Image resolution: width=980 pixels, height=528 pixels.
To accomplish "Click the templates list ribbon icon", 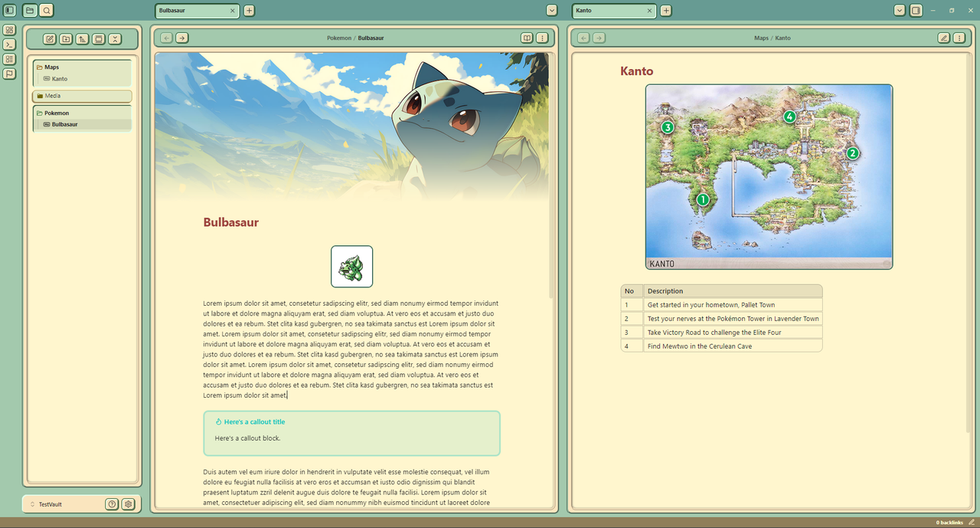I will (x=9, y=59).
